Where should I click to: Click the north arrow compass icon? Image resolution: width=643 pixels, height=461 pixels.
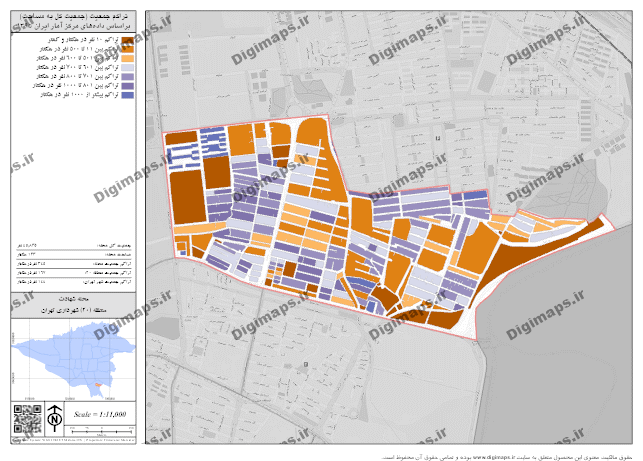click(55, 418)
